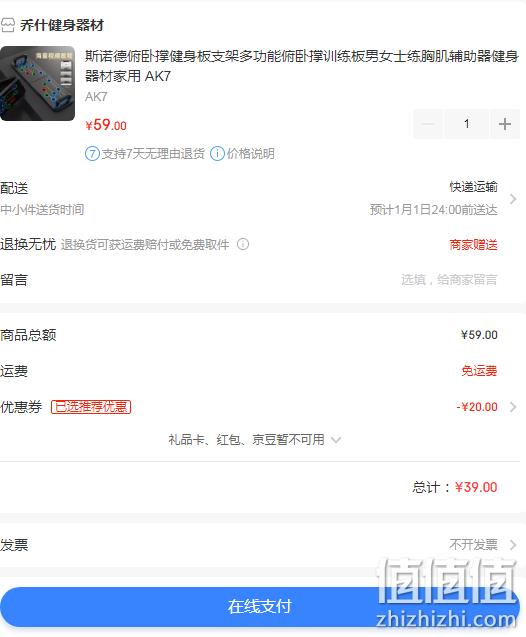Open the product title 斯诺德俯卧撑健身板
Image resolution: width=526 pixels, height=637 pixels.
pyautogui.click(x=301, y=66)
